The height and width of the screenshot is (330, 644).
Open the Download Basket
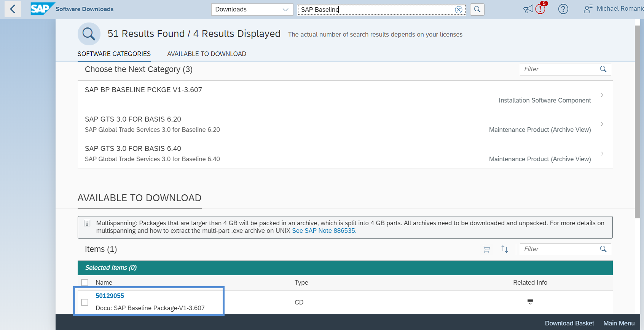pos(569,323)
